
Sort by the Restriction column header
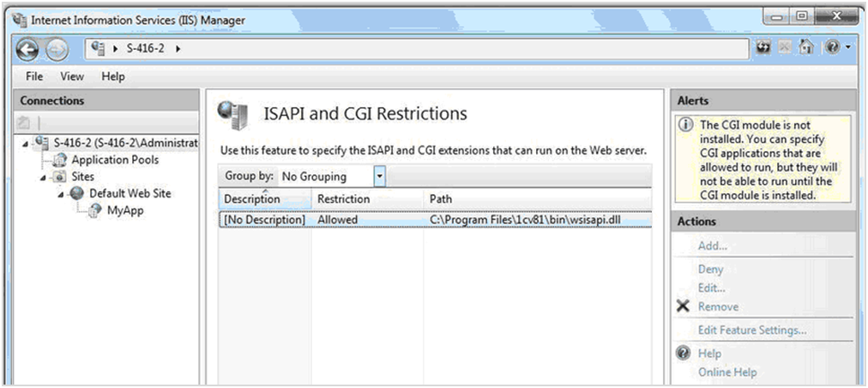point(343,199)
